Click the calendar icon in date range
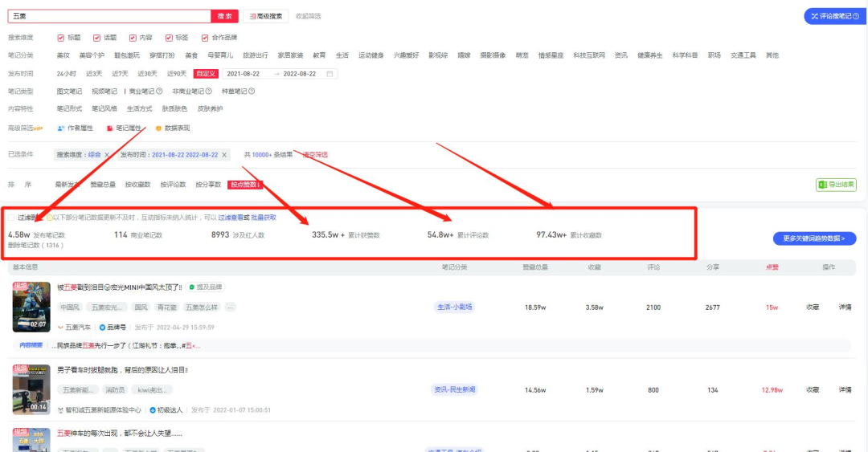 (330, 74)
